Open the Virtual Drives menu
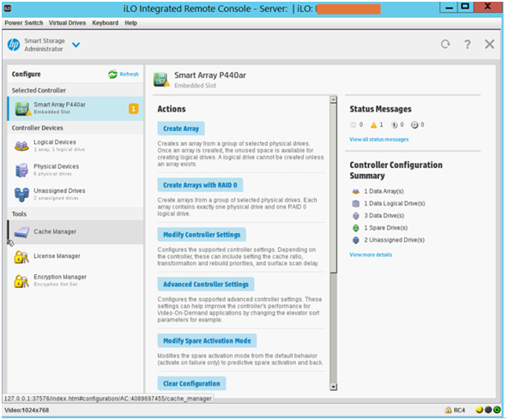The image size is (508, 420). coord(68,23)
